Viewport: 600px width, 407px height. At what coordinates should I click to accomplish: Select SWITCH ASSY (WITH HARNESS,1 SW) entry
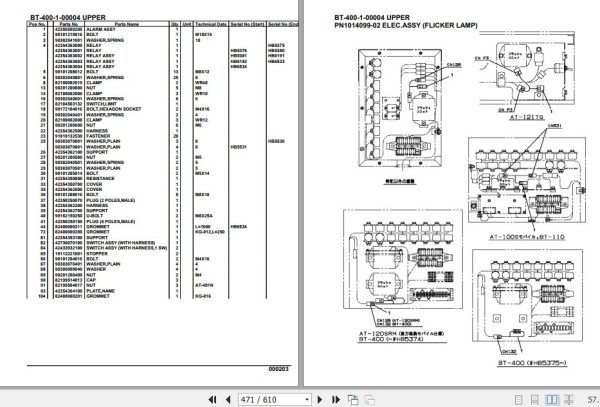pos(127,248)
